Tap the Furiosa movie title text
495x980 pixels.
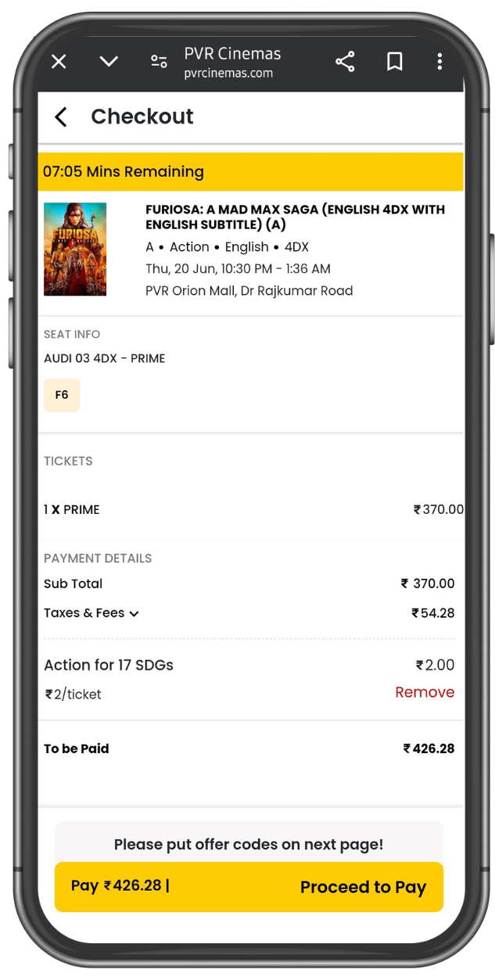[x=295, y=217]
